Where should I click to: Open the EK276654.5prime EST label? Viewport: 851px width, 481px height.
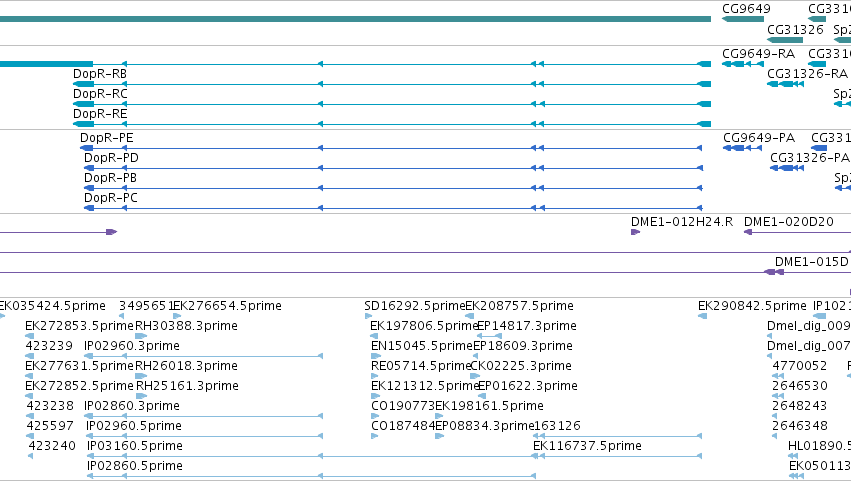(227, 306)
